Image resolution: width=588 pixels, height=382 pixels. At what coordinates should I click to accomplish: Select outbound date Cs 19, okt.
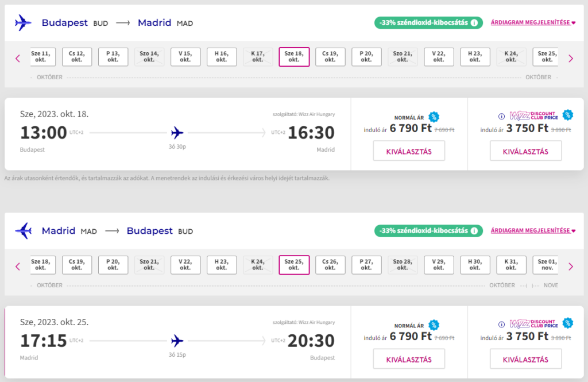click(330, 57)
